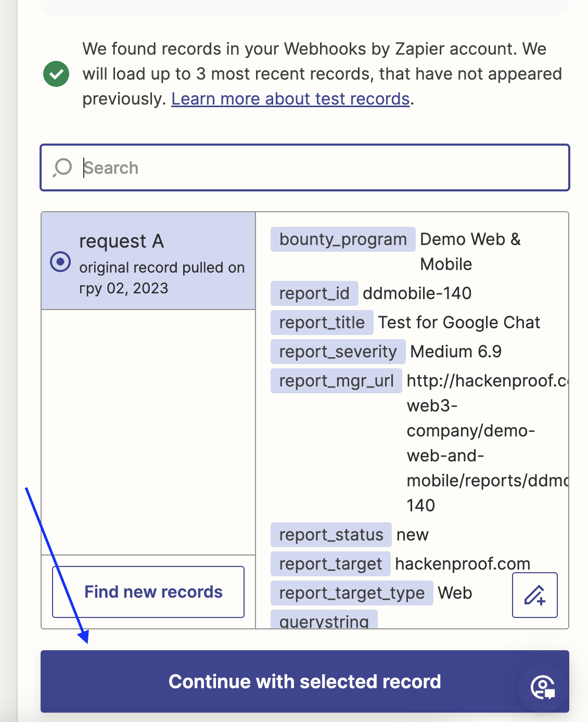Click the report_target_type field tag

(352, 593)
